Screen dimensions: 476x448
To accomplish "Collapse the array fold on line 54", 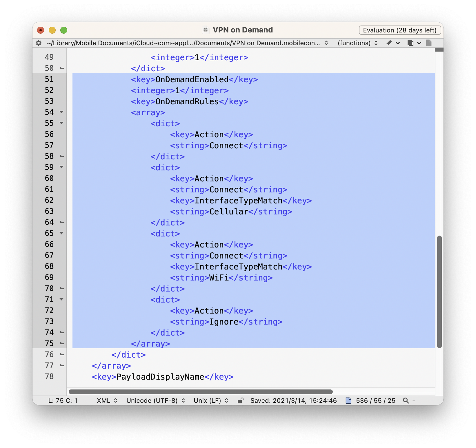I will pos(61,112).
